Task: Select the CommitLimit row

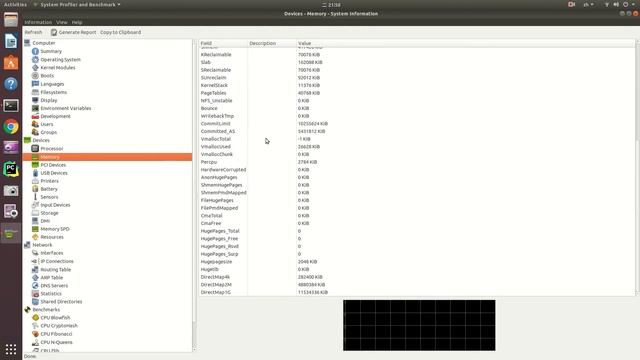Action: click(x=417, y=124)
